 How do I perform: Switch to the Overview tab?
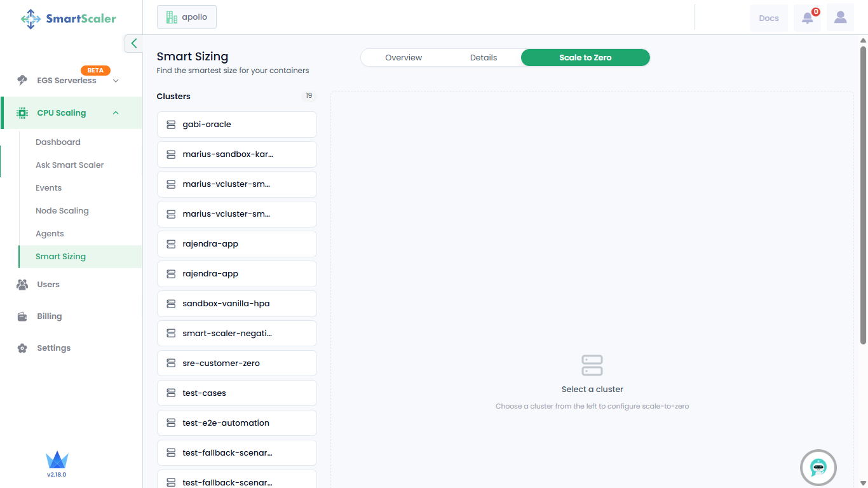pos(403,58)
